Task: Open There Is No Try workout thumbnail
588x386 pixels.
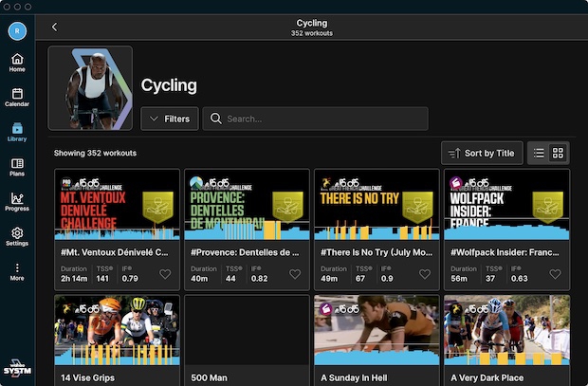Action: [377, 204]
